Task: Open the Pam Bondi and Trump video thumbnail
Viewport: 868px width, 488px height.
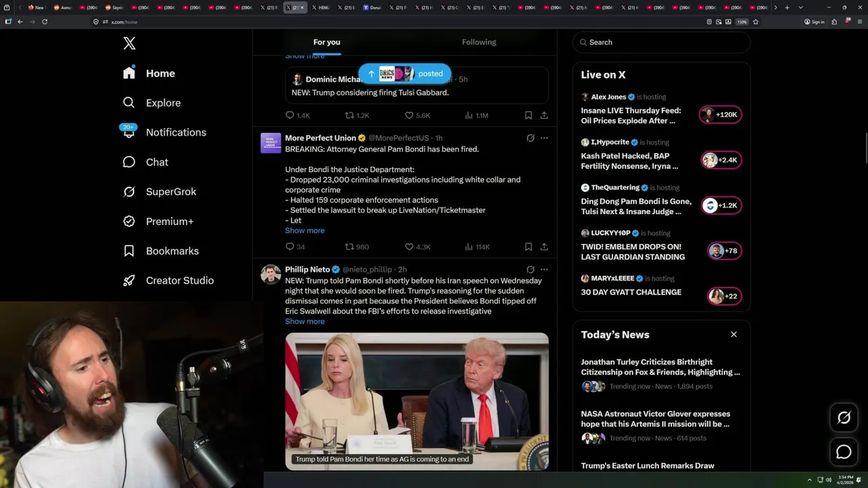Action: click(x=417, y=401)
